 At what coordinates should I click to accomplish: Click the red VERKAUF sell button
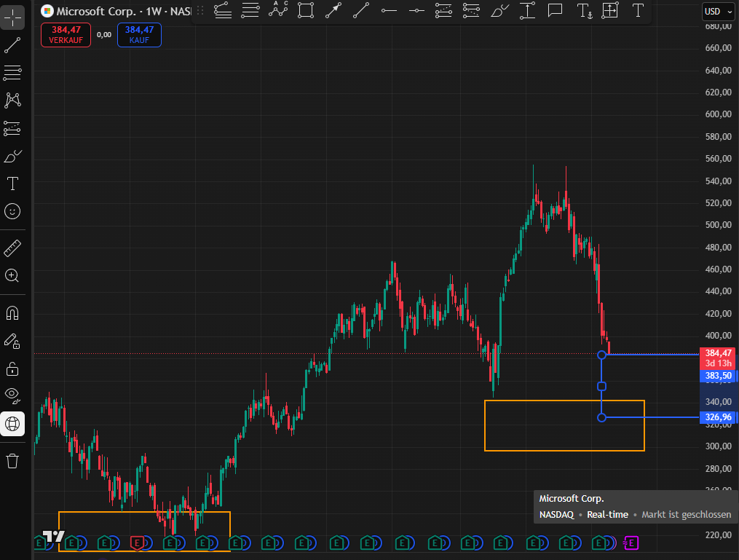(66, 35)
